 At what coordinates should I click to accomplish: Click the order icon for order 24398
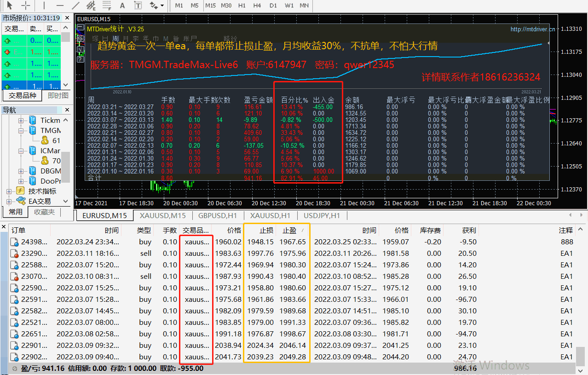click(x=14, y=242)
